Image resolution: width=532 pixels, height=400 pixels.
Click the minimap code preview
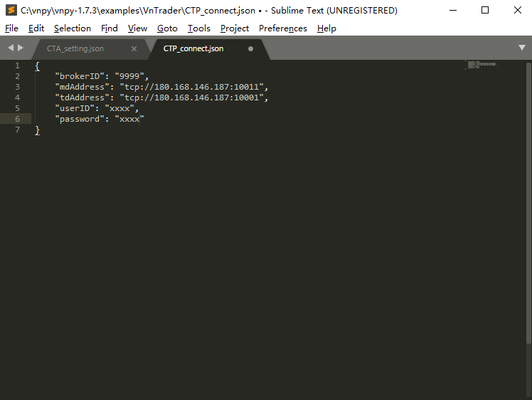(x=481, y=65)
